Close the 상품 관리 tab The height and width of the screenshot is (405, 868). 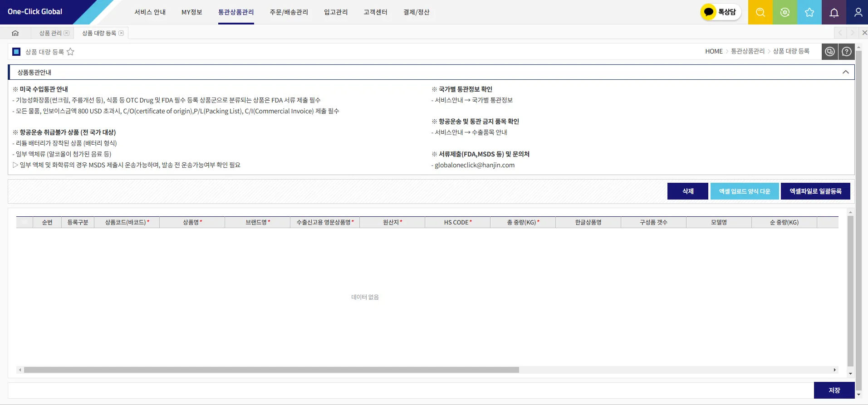click(67, 33)
